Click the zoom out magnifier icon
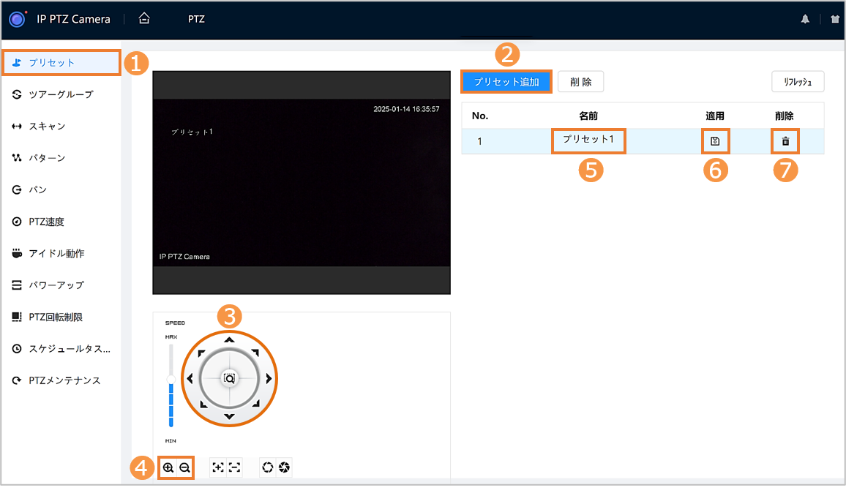The image size is (846, 504). point(184,467)
